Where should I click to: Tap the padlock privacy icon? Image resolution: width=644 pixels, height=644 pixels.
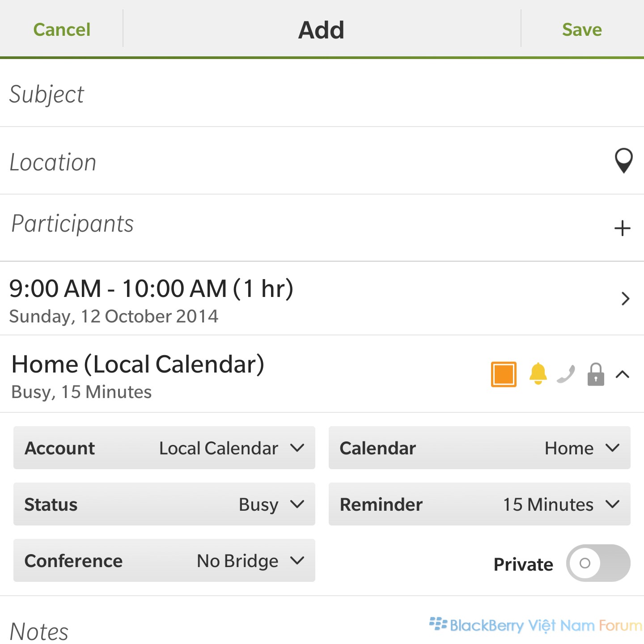[596, 374]
